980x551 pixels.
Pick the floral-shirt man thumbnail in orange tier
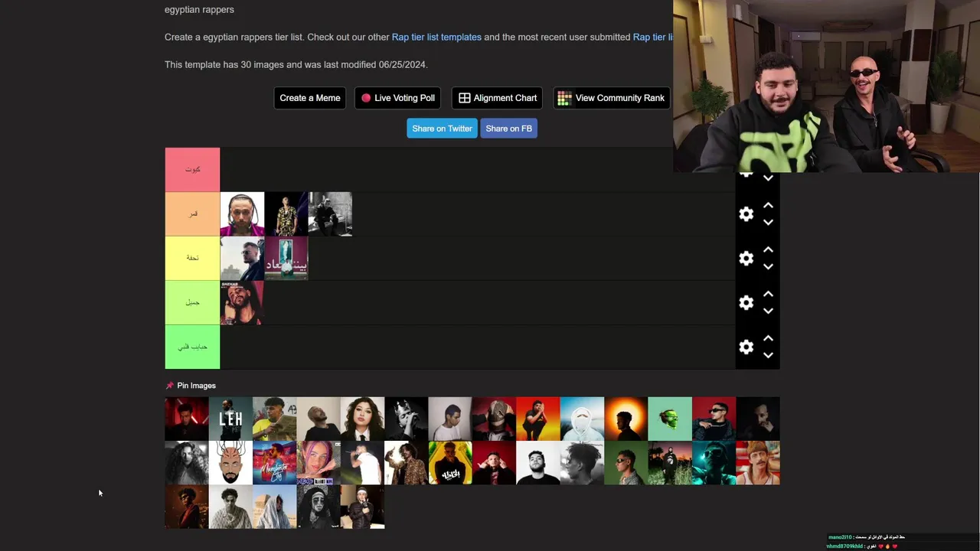click(x=286, y=214)
